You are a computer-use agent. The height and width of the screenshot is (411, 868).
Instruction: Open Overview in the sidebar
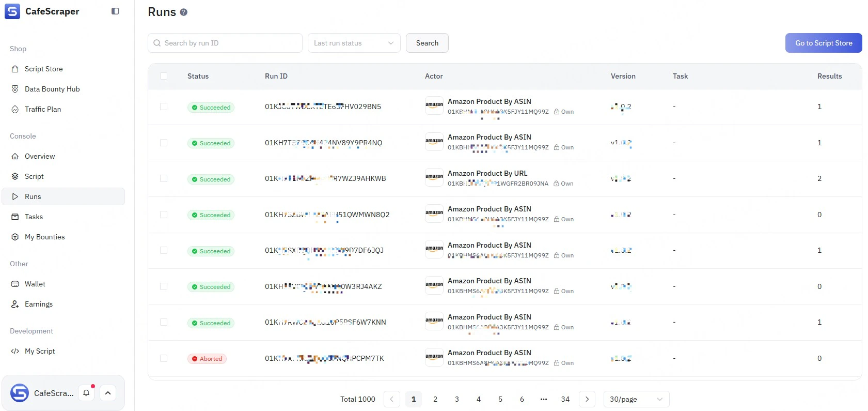(x=64, y=156)
